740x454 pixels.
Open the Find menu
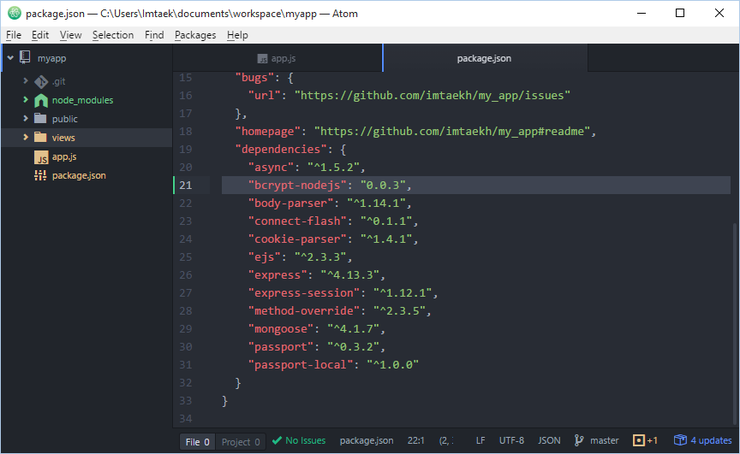154,35
